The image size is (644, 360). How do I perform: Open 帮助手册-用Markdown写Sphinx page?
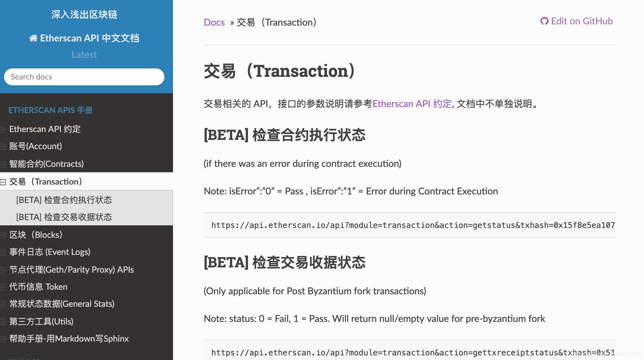[69, 339]
